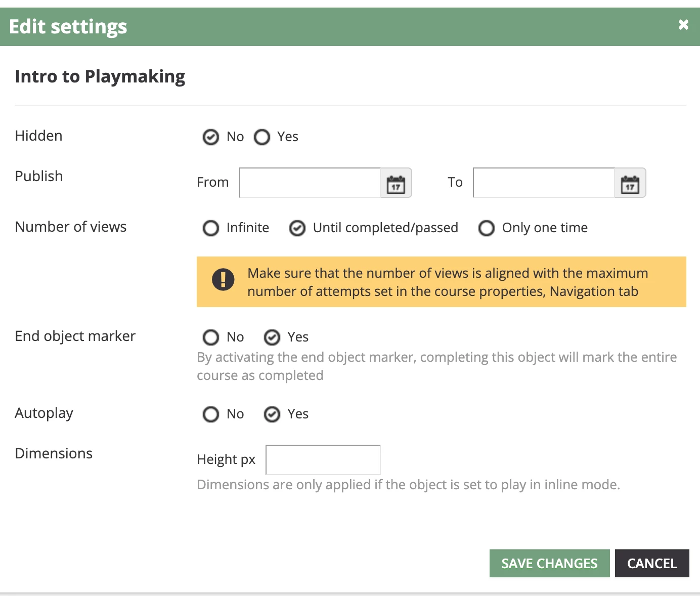
Task: Open the Publish To calendar picker
Action: (630, 183)
